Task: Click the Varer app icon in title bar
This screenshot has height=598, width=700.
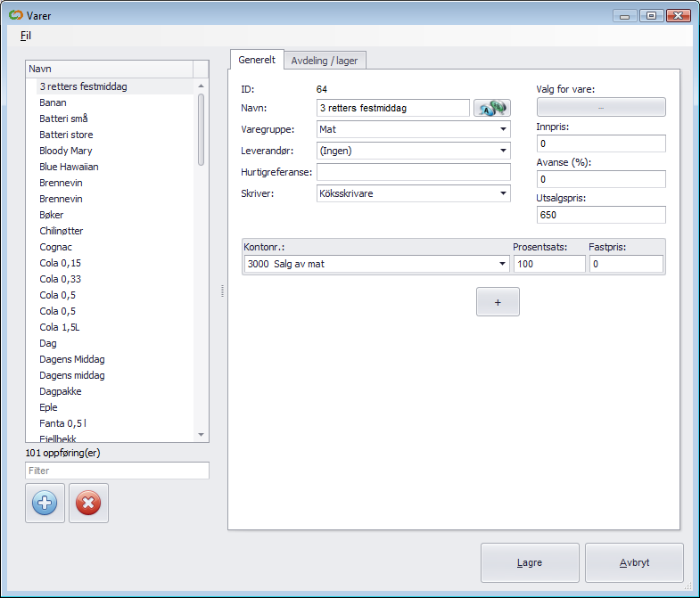Action: coord(16,15)
